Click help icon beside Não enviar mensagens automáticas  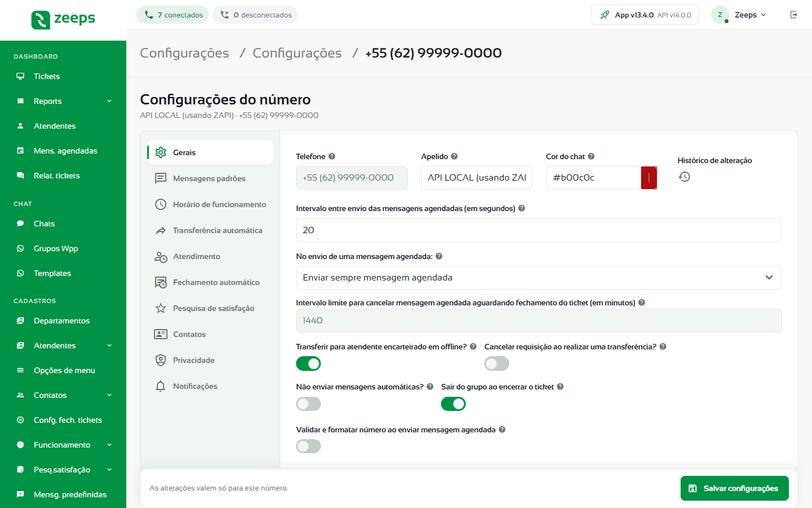tap(430, 387)
